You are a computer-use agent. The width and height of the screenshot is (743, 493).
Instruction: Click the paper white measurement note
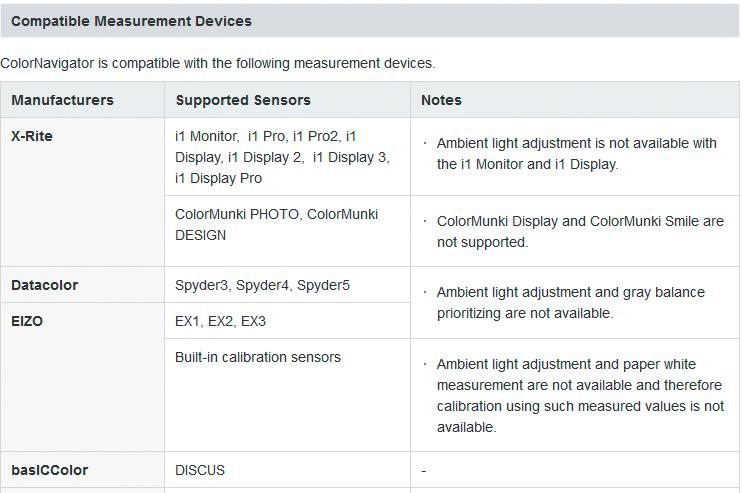click(x=580, y=395)
